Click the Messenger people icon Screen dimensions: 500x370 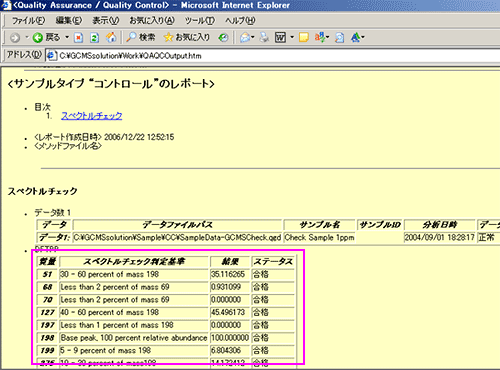tap(355, 37)
